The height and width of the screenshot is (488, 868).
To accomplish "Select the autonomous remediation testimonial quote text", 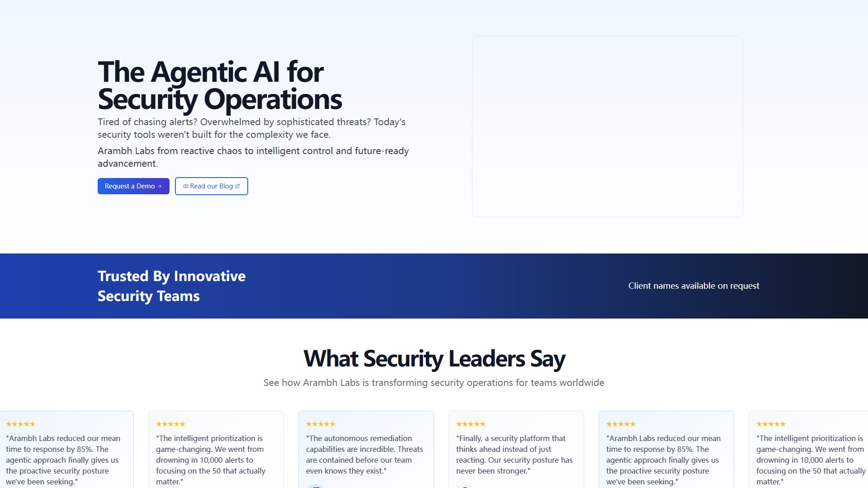I will point(364,455).
